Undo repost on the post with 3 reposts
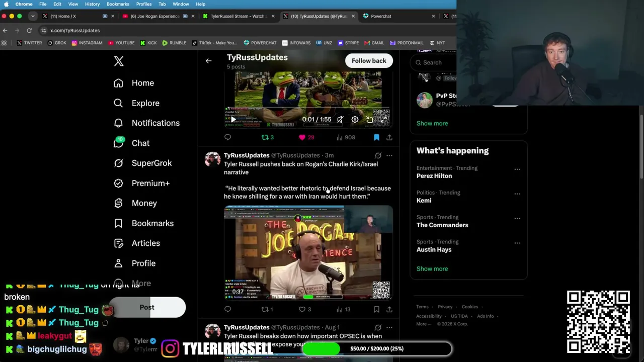This screenshot has width=644, height=362. pos(267,137)
